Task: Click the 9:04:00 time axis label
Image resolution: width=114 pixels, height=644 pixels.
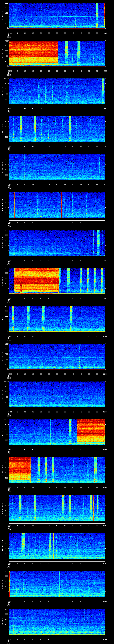Action: click(x=9, y=147)
